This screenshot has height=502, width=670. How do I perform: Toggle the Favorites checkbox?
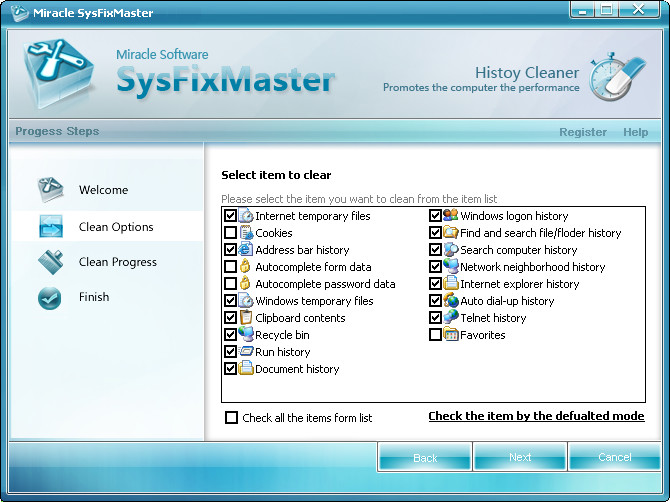coord(435,335)
